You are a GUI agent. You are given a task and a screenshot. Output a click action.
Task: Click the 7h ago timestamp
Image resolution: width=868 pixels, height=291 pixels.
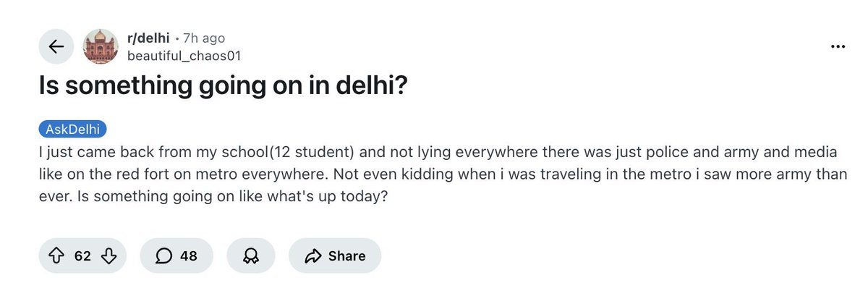(x=204, y=38)
